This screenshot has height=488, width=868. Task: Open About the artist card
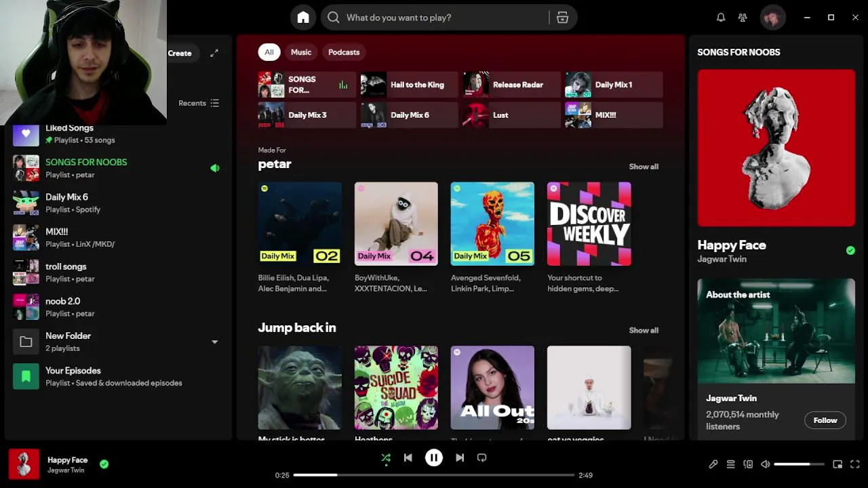coord(776,359)
